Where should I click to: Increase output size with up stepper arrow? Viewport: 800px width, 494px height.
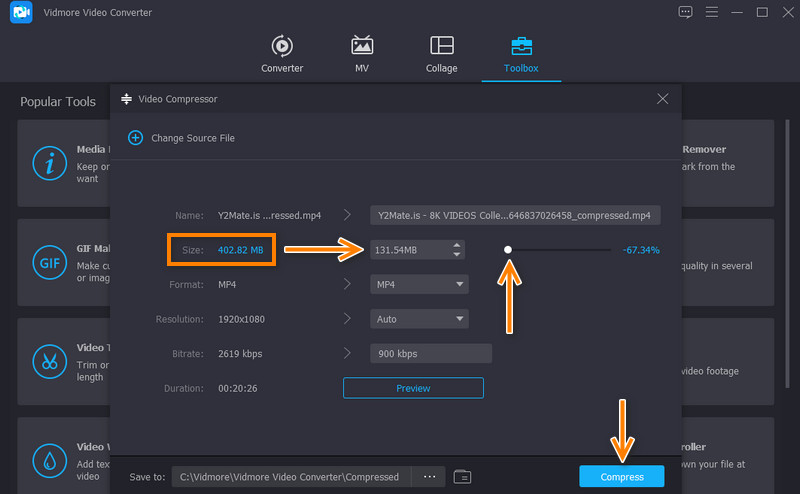tap(457, 245)
